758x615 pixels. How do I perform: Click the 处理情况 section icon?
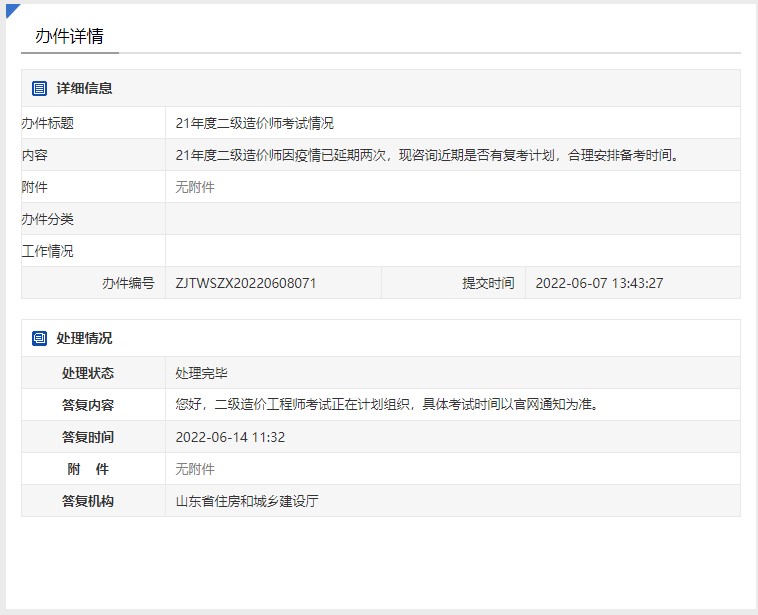(39, 338)
